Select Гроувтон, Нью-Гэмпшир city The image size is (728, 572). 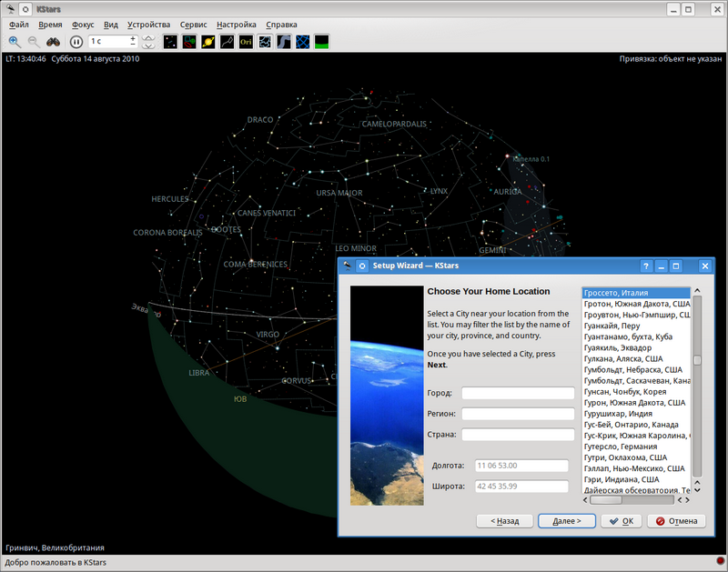(636, 315)
